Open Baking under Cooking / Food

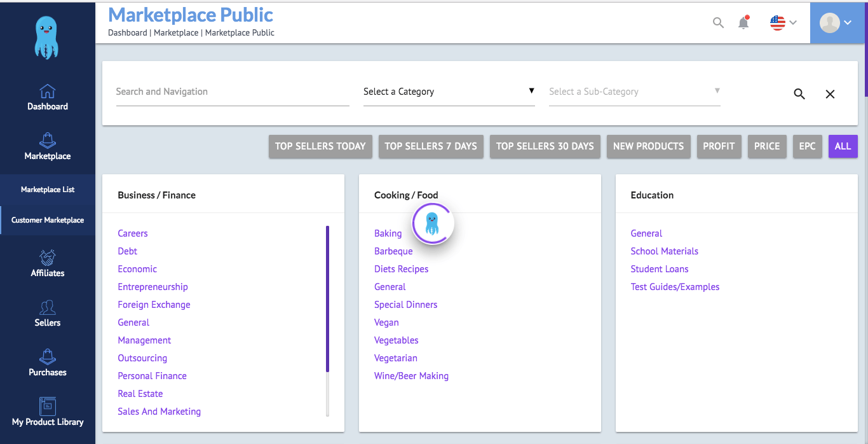coord(388,233)
